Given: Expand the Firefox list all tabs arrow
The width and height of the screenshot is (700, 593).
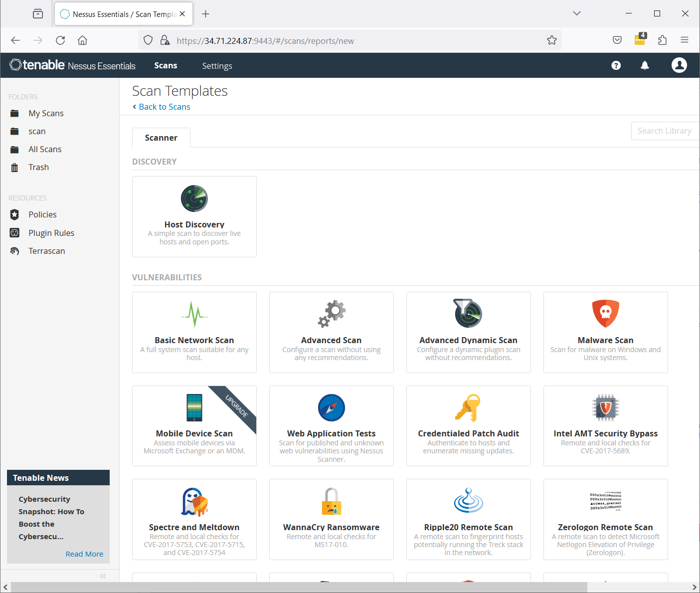Looking at the screenshot, I should click(577, 13).
